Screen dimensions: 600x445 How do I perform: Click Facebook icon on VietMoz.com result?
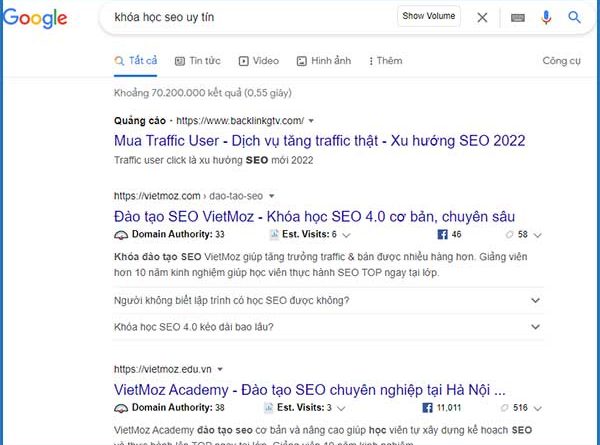(x=442, y=235)
